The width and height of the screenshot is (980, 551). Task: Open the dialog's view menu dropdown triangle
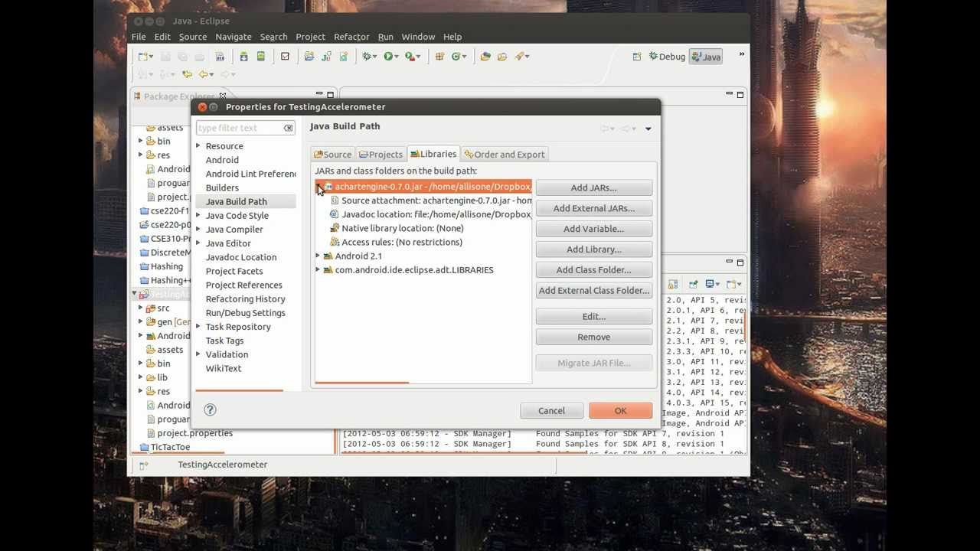click(648, 129)
